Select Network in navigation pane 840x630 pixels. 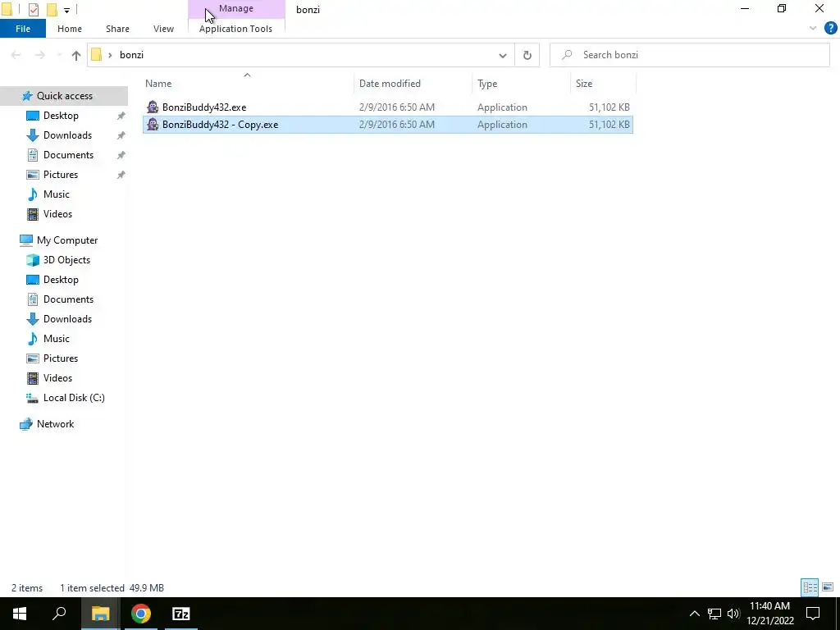(55, 424)
